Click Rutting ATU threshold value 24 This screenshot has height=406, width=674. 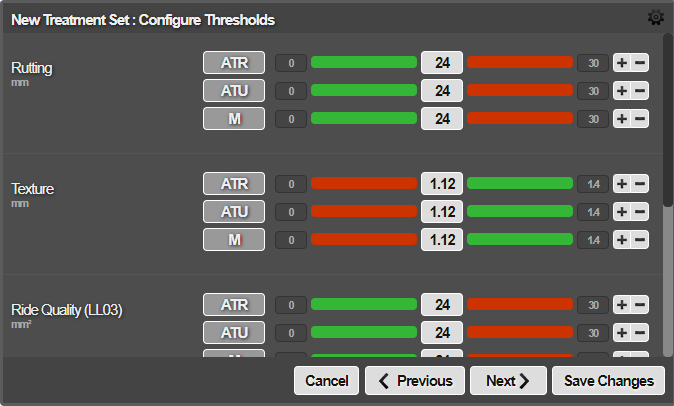pos(442,91)
